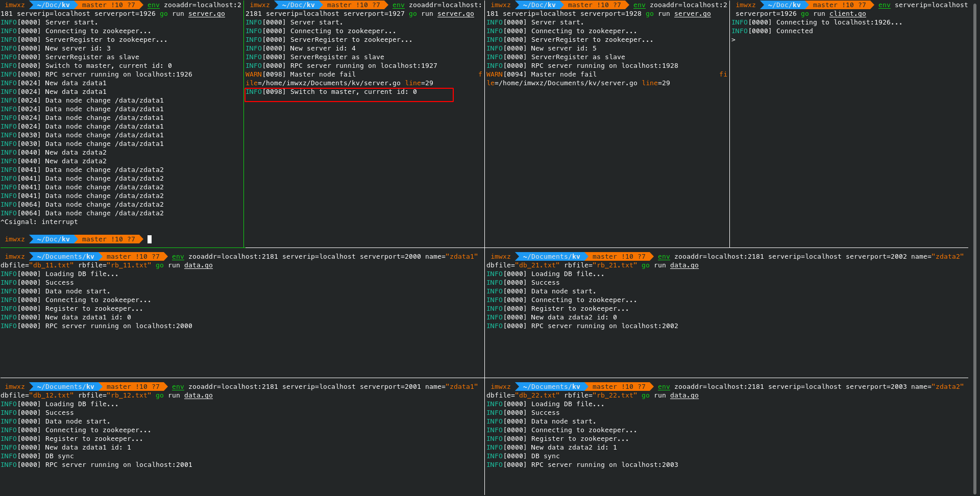This screenshot has height=496, width=980.
Task: Click 'New data zdata1 id: 1' log line
Action: (66, 448)
